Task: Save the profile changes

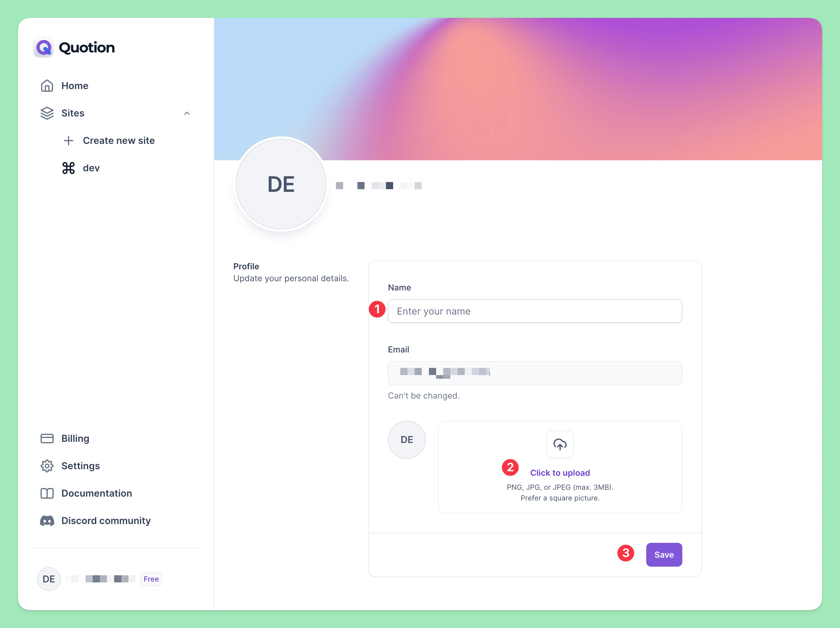Action: click(663, 554)
